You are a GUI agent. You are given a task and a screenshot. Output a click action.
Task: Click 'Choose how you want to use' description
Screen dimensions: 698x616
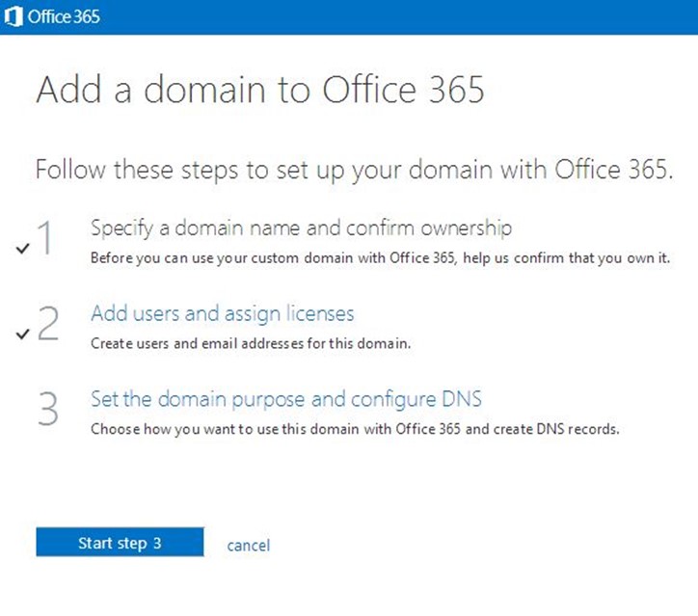pyautogui.click(x=355, y=429)
